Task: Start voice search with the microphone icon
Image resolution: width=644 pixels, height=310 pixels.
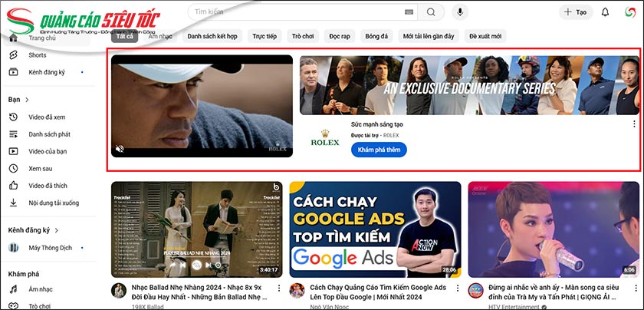Action: pos(460,12)
